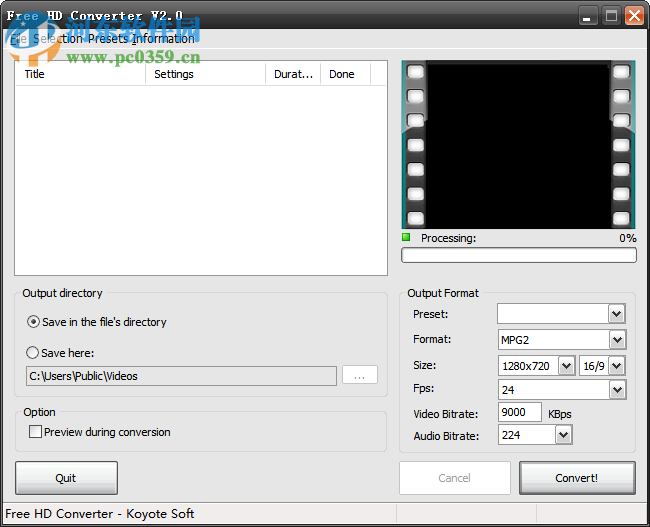This screenshot has height=527, width=650.
Task: Minimize the Free HD Converter window
Action: pos(587,16)
